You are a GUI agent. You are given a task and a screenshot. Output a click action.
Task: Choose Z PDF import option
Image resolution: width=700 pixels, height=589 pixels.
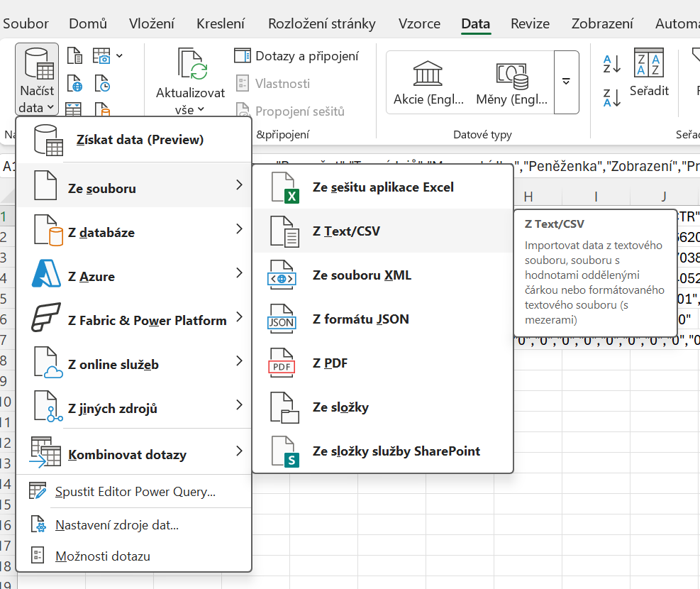point(383,363)
